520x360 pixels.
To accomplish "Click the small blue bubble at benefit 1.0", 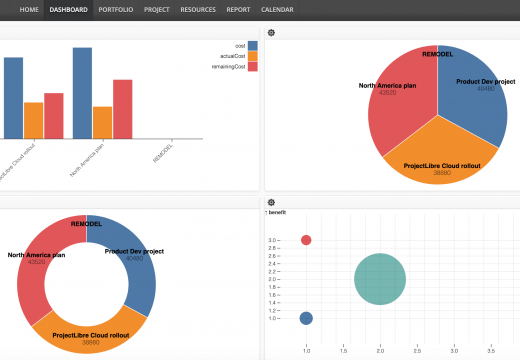I will click(x=306, y=318).
